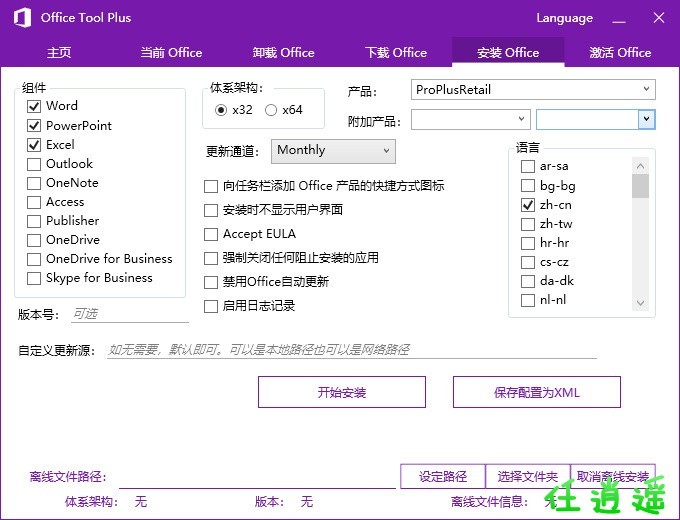
Task: Click the 版本号 input field
Action: (x=130, y=314)
